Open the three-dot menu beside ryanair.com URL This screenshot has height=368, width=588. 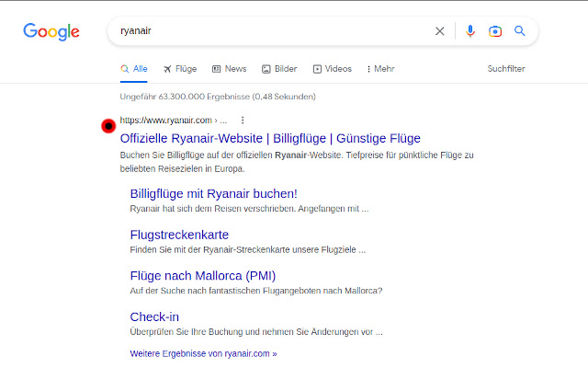tap(243, 121)
